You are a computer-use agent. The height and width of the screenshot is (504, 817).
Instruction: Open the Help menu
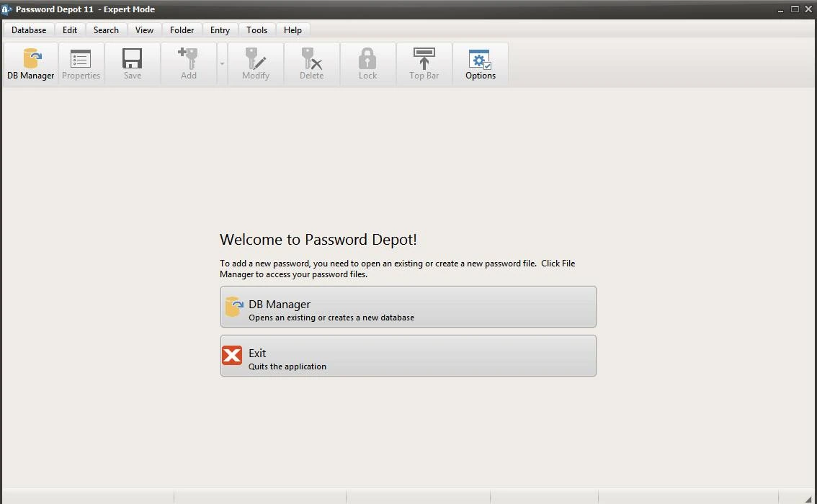[x=293, y=30]
